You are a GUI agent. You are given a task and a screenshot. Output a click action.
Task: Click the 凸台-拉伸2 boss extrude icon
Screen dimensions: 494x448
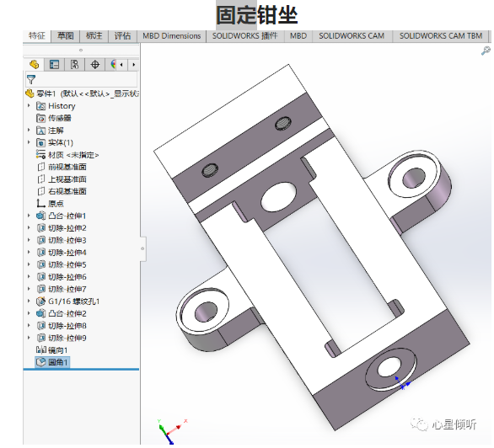pyautogui.click(x=41, y=313)
